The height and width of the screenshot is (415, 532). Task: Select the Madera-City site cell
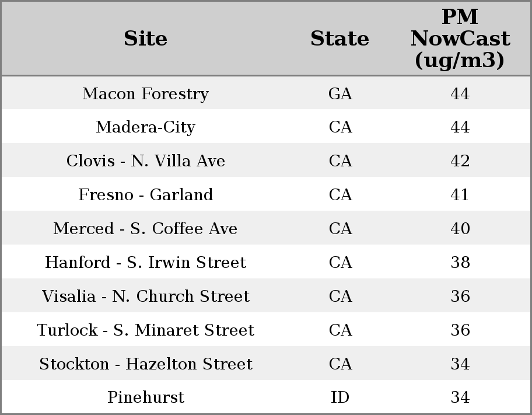(x=145, y=127)
